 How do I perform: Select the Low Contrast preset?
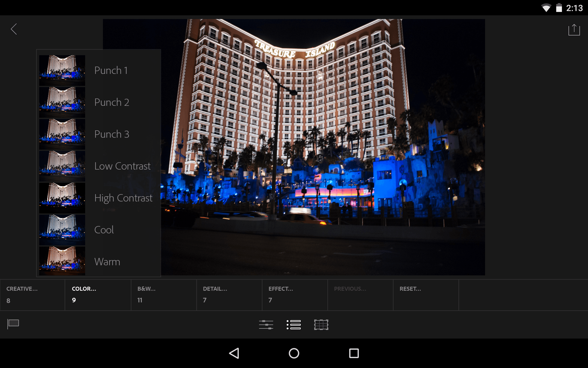[99, 166]
